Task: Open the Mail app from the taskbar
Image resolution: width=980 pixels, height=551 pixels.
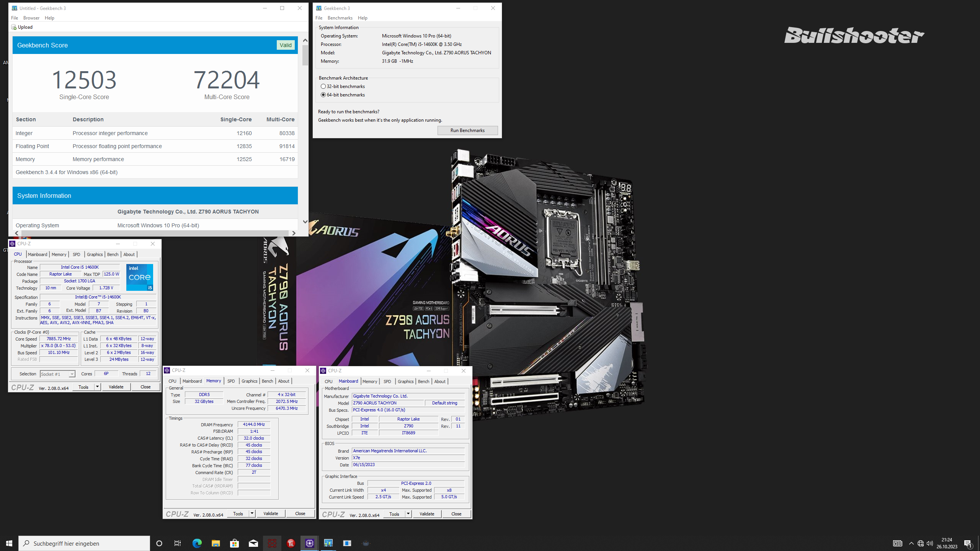Action: (x=253, y=543)
